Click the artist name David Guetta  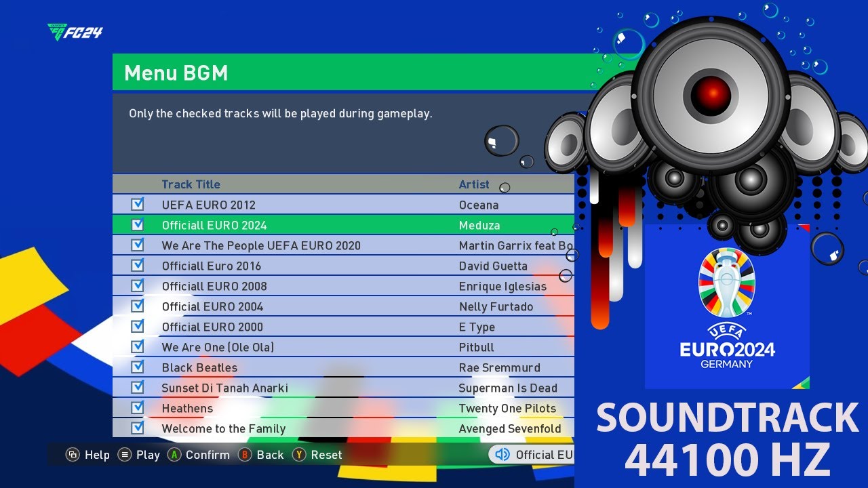click(x=493, y=266)
